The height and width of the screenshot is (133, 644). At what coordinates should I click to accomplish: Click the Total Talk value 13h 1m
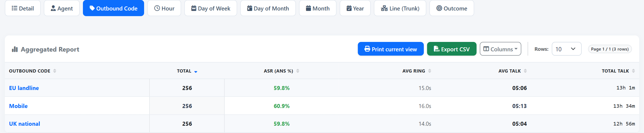(x=626, y=88)
